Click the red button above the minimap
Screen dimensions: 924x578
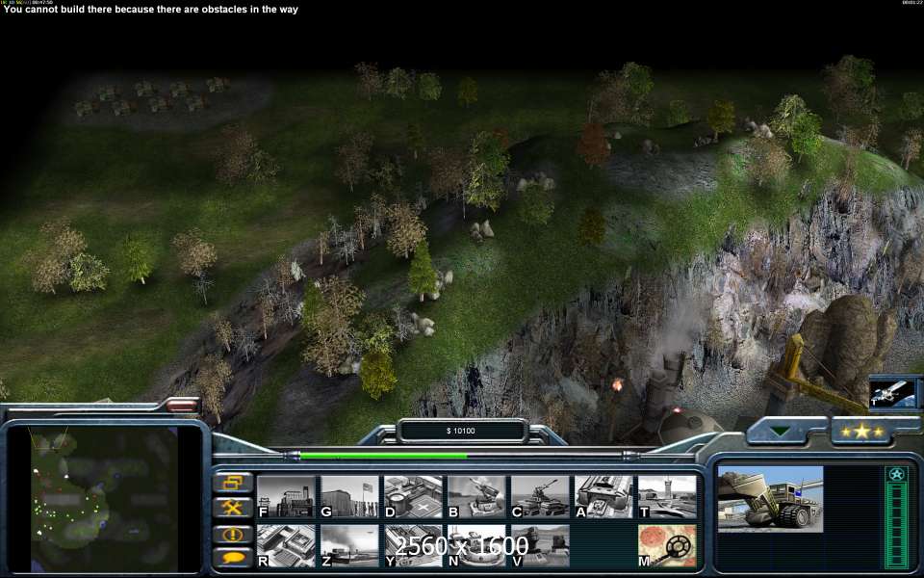[x=183, y=405]
